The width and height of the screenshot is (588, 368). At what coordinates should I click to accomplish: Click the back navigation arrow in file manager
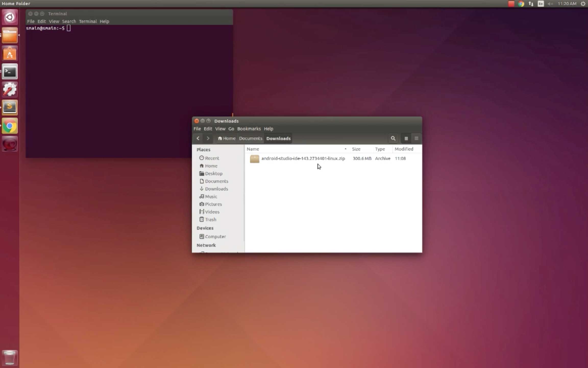coord(198,138)
